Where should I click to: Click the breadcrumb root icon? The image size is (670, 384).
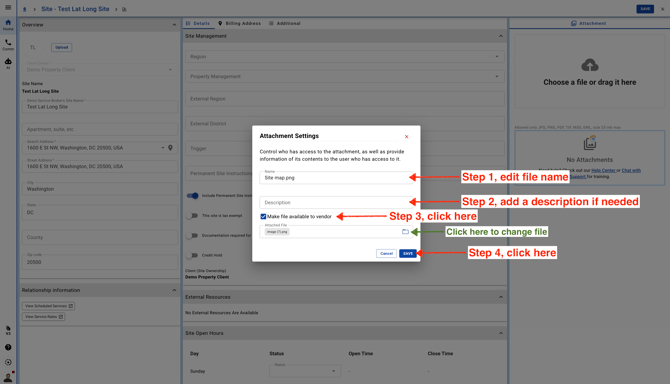tap(24, 9)
